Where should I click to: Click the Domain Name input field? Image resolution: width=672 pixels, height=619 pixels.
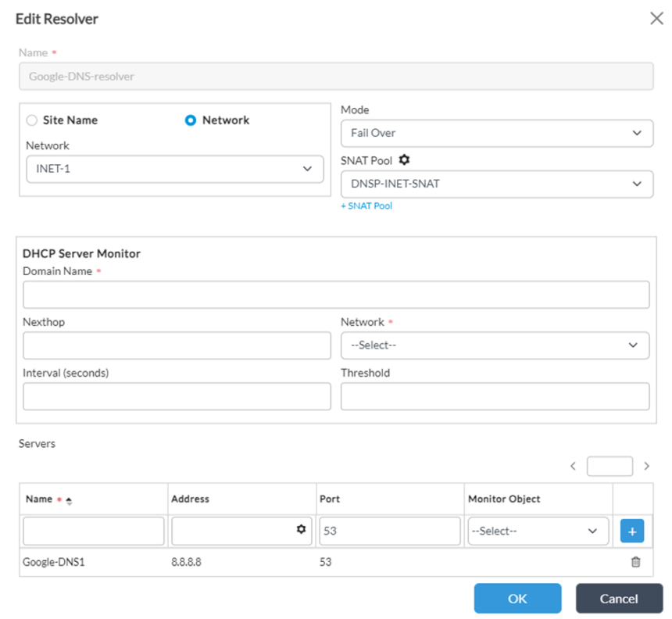[x=336, y=294]
